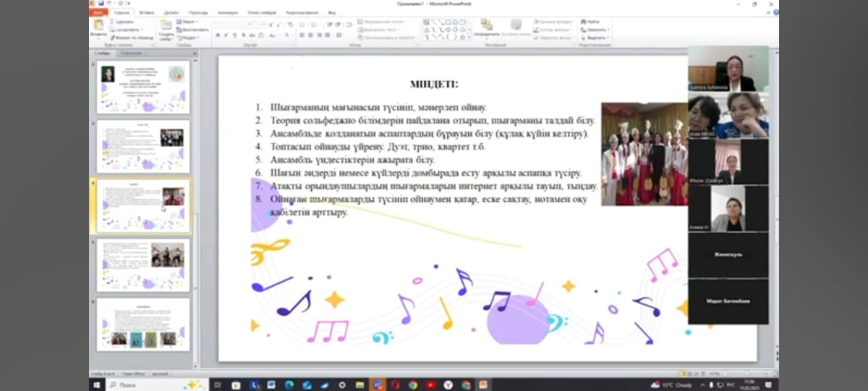The image size is (868, 391).
Task: Switch to the Structure (Структура) pane tab
Action: tap(131, 53)
